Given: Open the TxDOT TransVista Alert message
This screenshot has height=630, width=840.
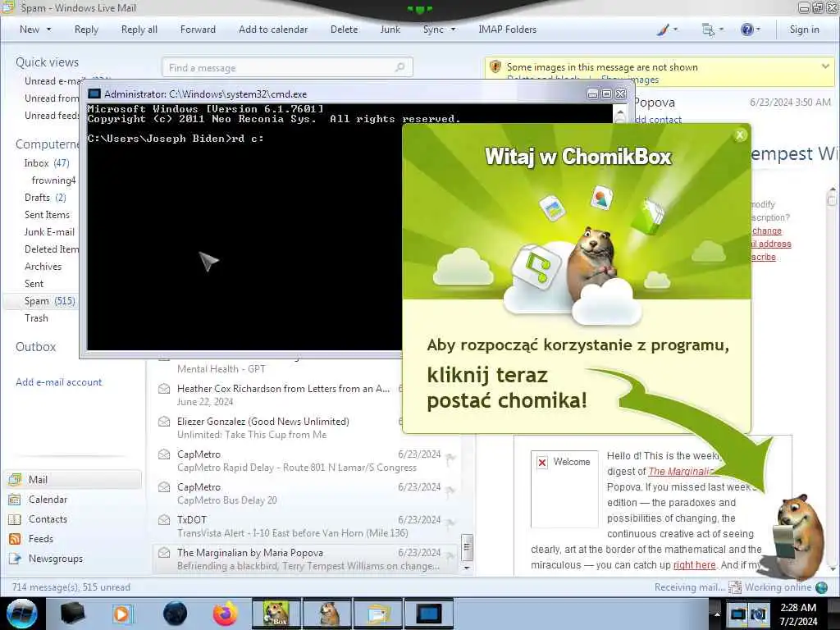Looking at the screenshot, I should 307,526.
